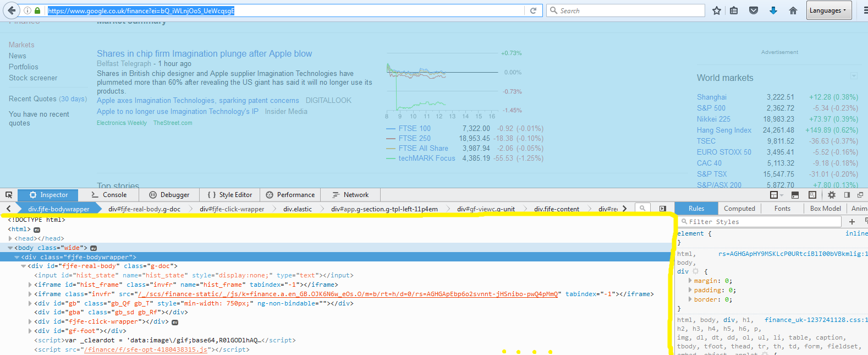Open the HTML search box magnifier

coord(642,209)
